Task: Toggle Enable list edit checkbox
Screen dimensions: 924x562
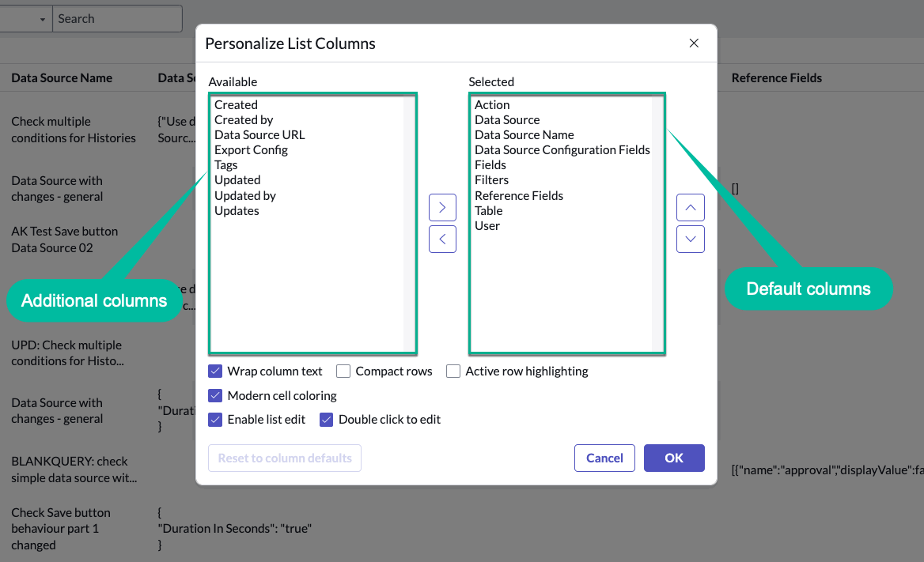Action: [215, 420]
